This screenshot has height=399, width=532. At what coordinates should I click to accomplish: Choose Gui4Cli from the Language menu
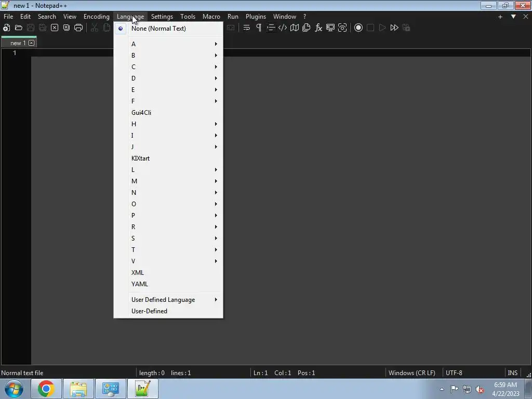point(168,113)
